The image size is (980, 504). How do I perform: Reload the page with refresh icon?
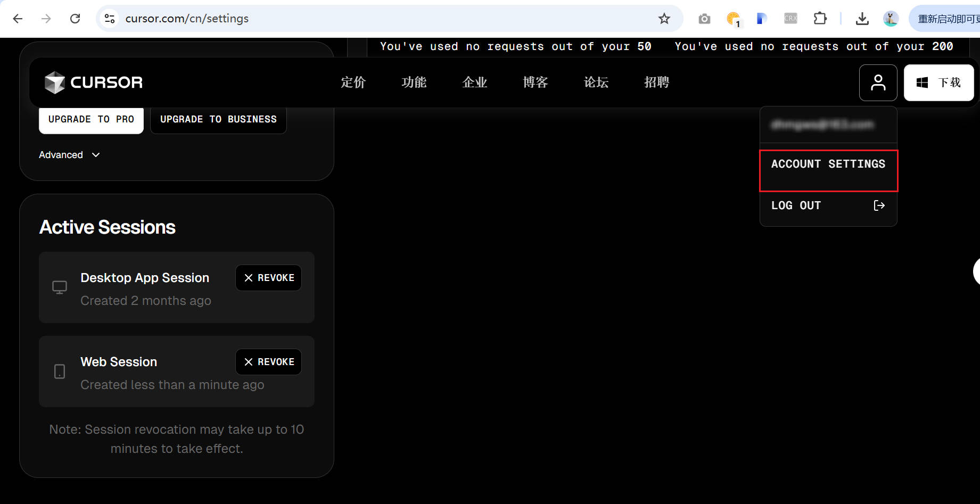[75, 19]
